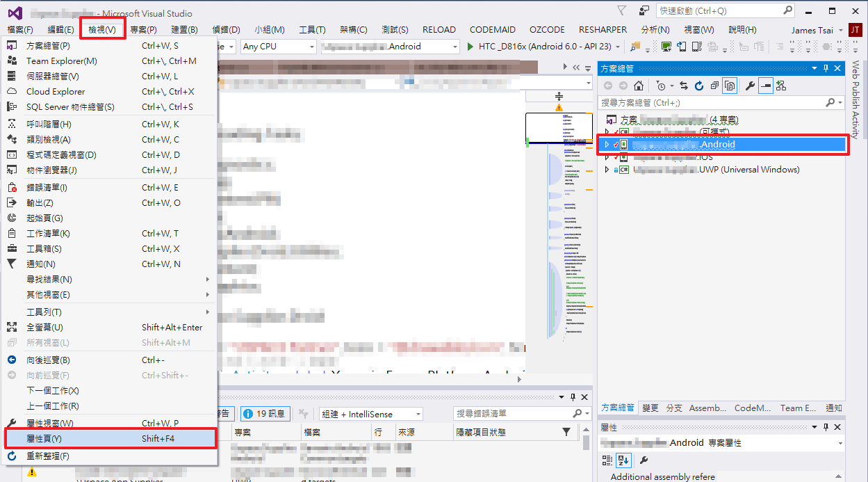This screenshot has width=868, height=482.
Task: Expand the .iOS project node
Action: [x=607, y=157]
